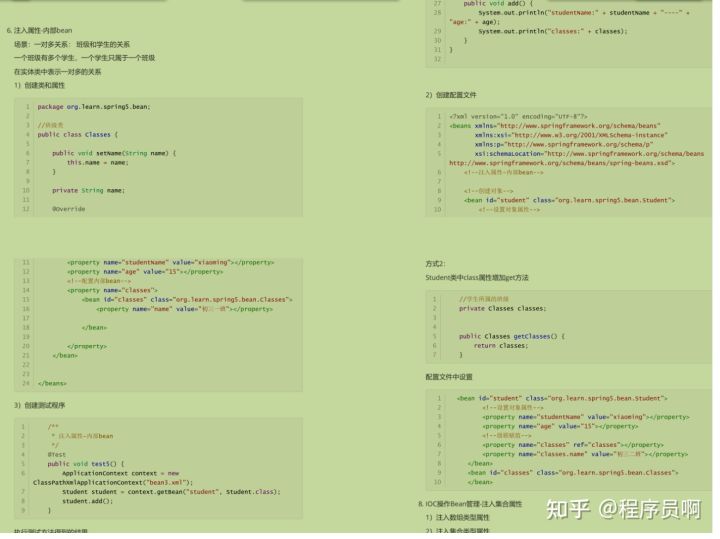720x539 pixels.
Task: Click the step '2) 创建配置文件'
Action: pos(451,95)
